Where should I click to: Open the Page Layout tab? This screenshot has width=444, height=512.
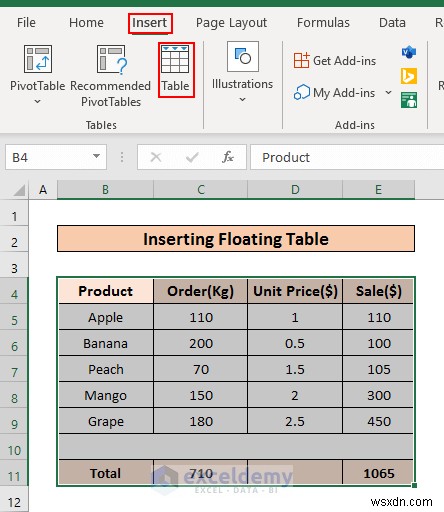coord(231,23)
